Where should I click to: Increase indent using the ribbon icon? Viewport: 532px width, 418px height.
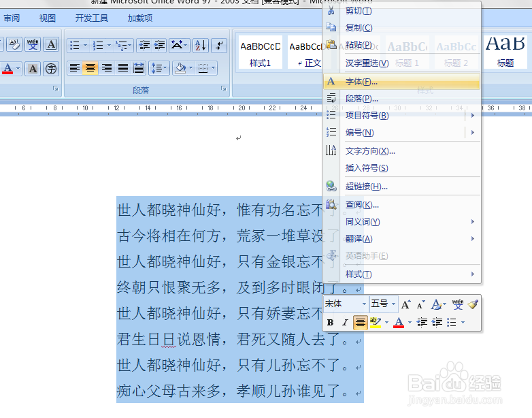159,45
